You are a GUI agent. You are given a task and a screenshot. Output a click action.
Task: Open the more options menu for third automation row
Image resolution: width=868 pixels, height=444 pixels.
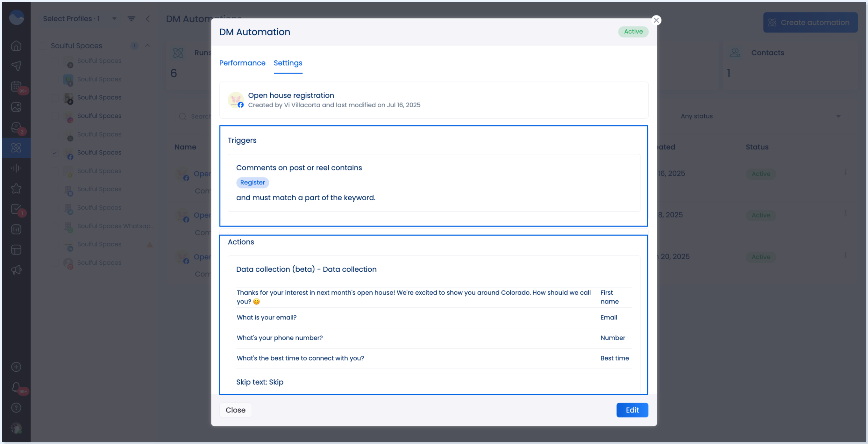[845, 255]
